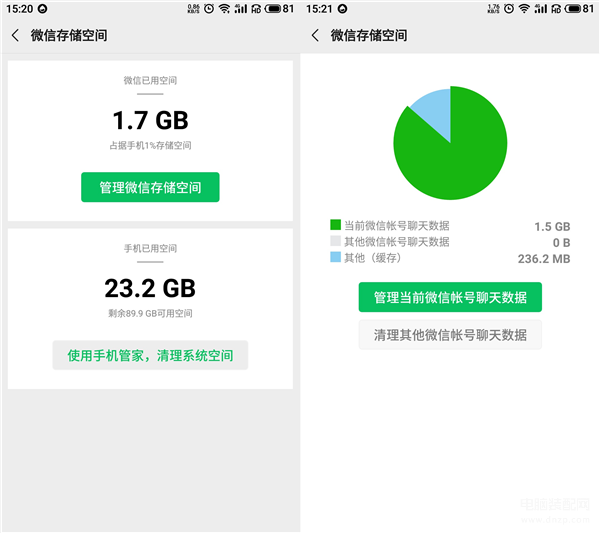Screen dimensions: 600x533
Task: Click blue legend swatch for 其他（缓存）
Action: pyautogui.click(x=335, y=257)
